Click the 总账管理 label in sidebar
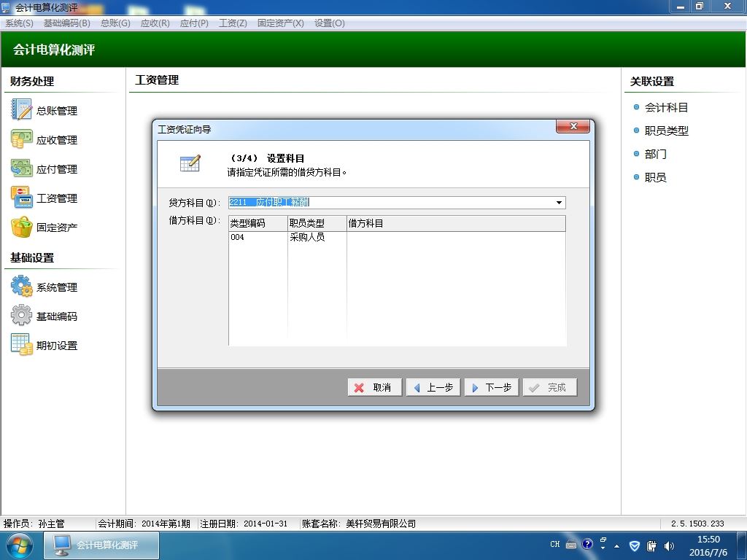The image size is (747, 560). point(57,111)
